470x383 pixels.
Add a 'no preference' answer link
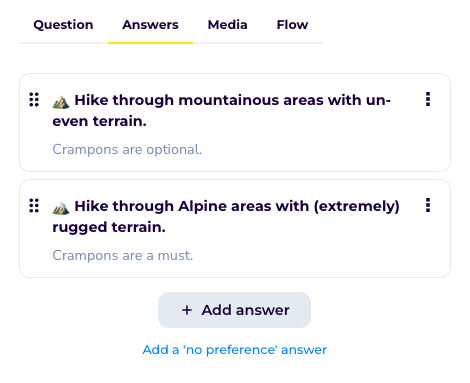coord(235,350)
